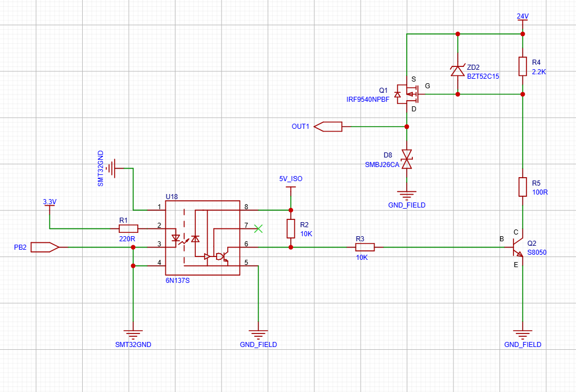Select the ground symbol below D8
The image size is (576, 392).
coord(406,194)
